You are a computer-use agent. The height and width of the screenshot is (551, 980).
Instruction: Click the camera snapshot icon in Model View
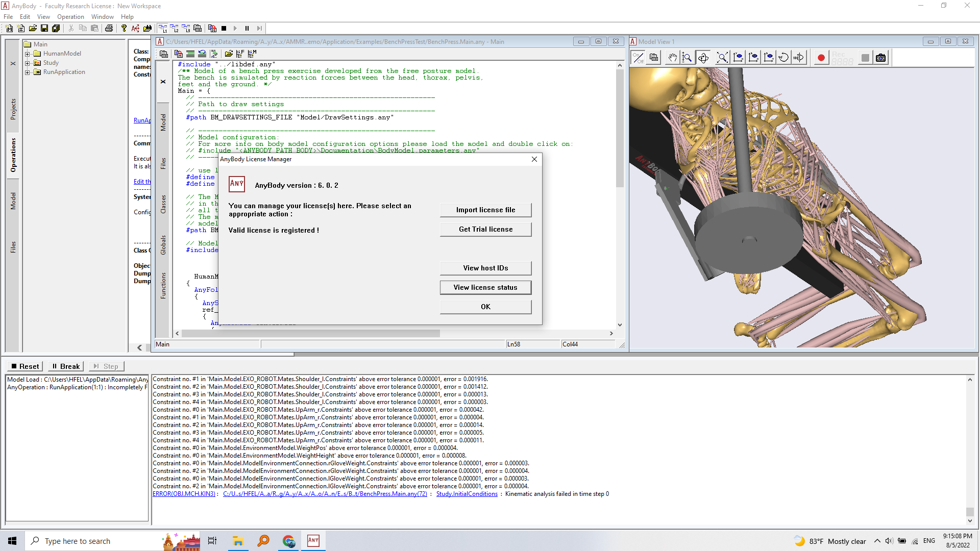tap(881, 58)
